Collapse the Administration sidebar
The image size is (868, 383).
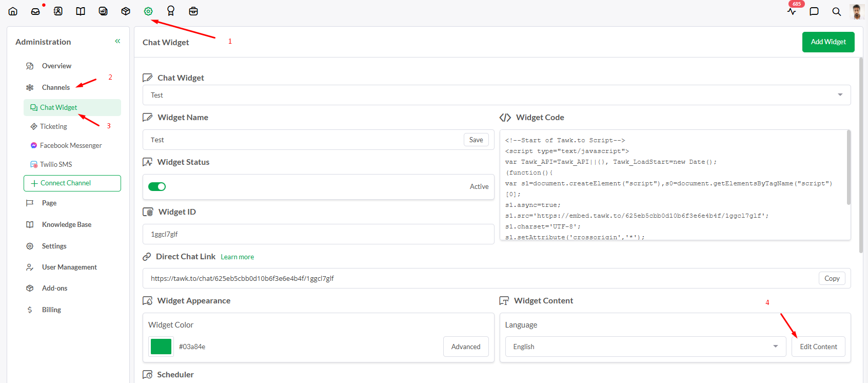[117, 41]
